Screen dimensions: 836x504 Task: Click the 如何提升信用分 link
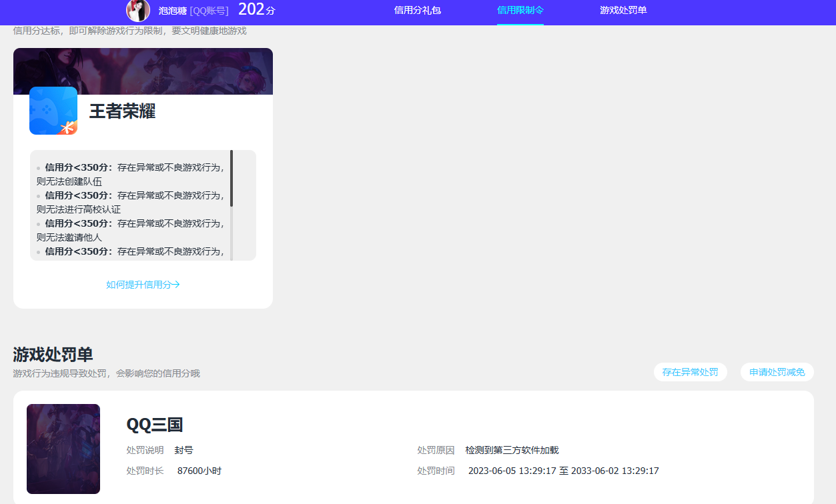point(143,285)
